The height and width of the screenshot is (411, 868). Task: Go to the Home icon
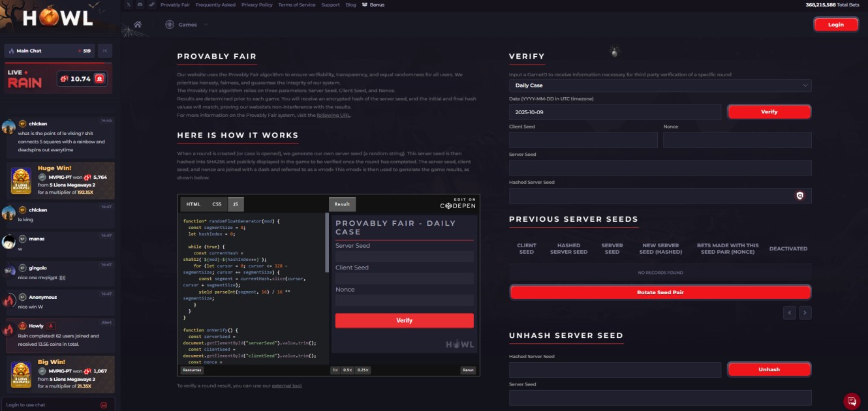[138, 25]
